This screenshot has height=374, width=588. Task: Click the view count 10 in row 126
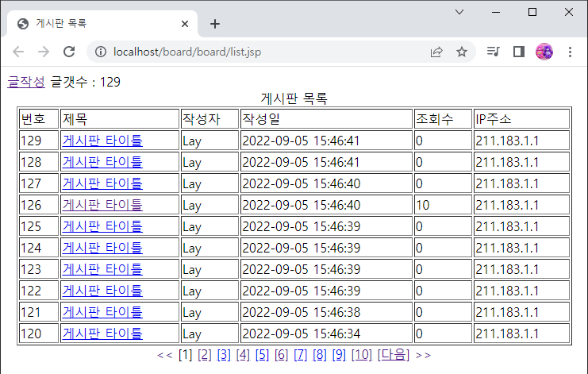point(423,205)
